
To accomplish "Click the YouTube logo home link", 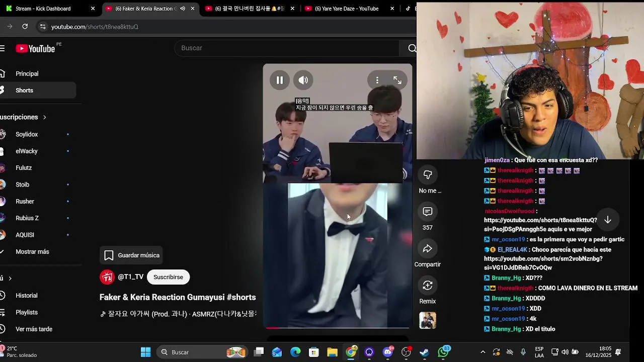I will [35, 48].
